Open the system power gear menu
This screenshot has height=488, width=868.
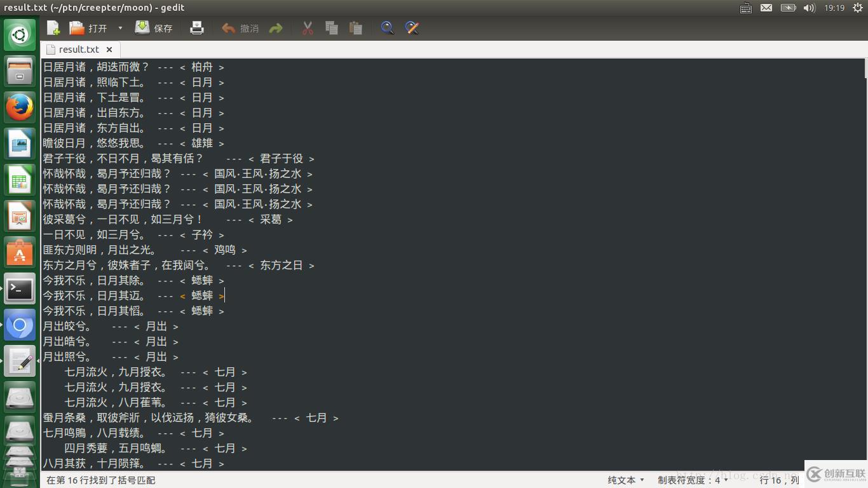(857, 8)
